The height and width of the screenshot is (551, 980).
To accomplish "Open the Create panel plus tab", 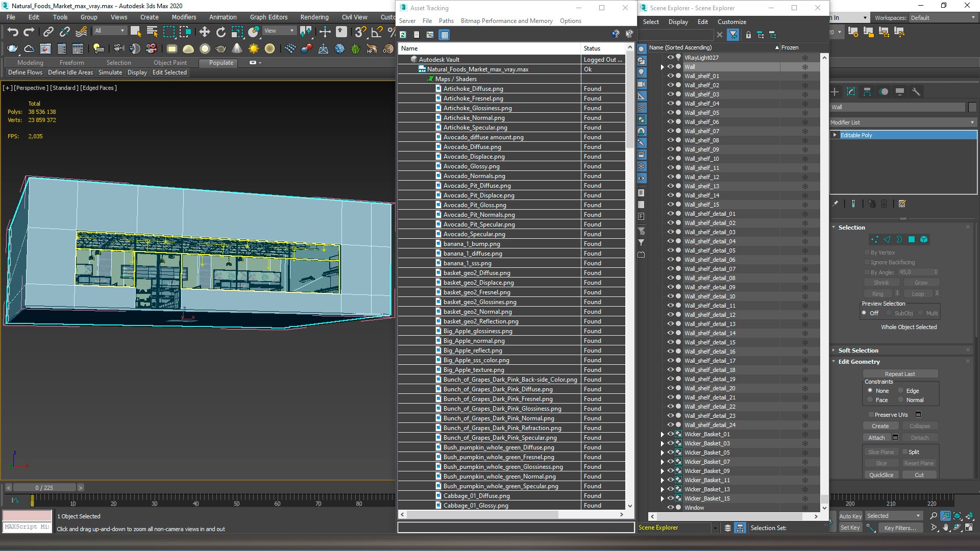I will (835, 92).
